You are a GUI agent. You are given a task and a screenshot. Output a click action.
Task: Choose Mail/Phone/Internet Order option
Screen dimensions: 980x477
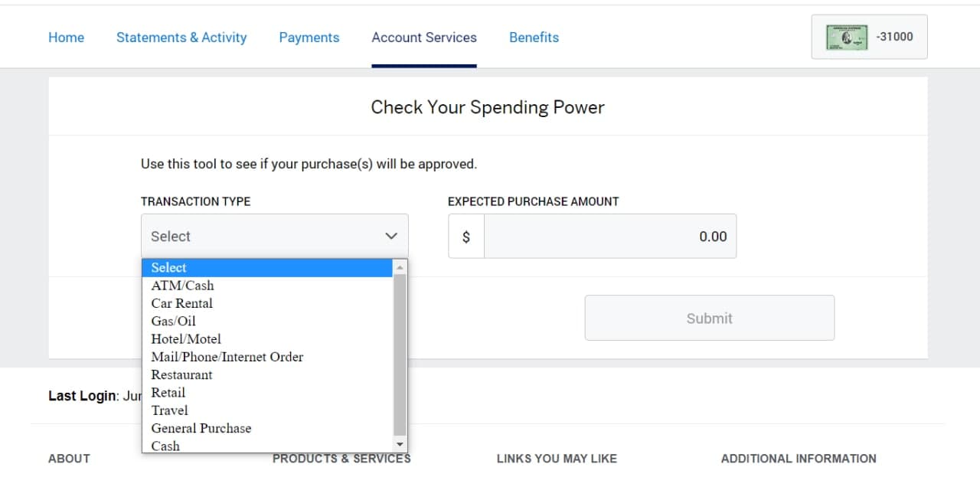(x=227, y=357)
